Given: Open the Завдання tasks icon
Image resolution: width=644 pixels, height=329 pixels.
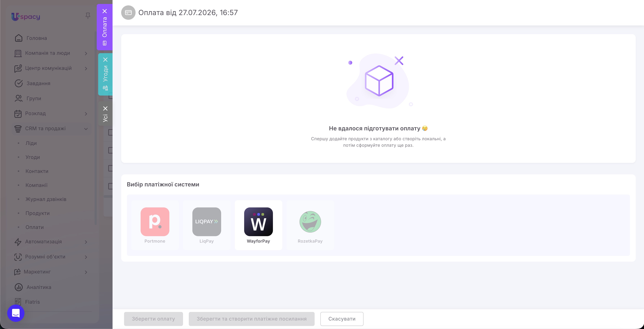Looking at the screenshot, I should [19, 83].
